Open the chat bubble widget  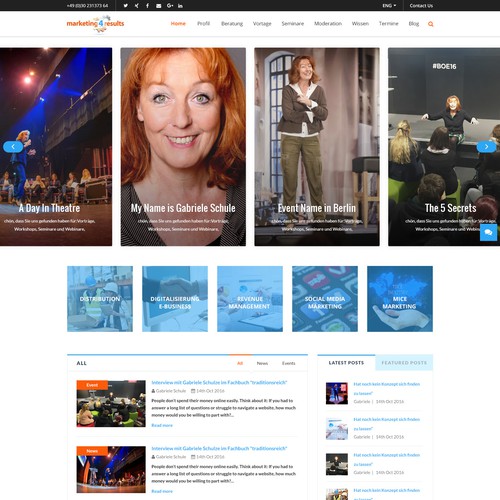tap(489, 232)
